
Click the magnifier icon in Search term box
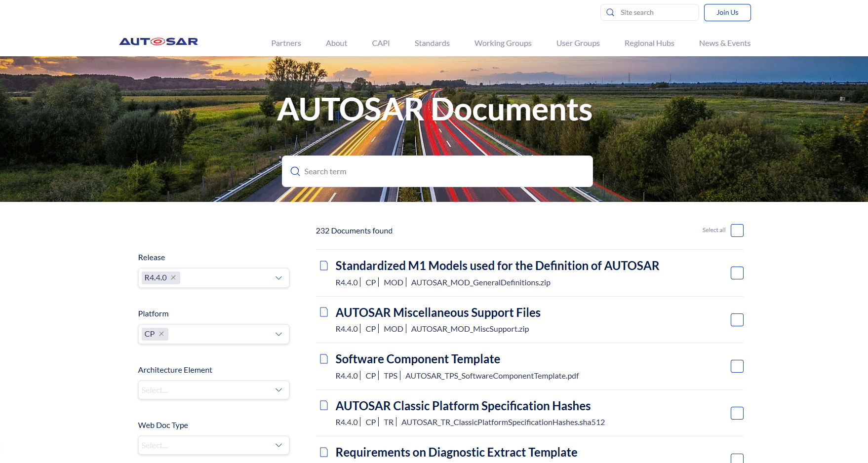[x=295, y=171]
